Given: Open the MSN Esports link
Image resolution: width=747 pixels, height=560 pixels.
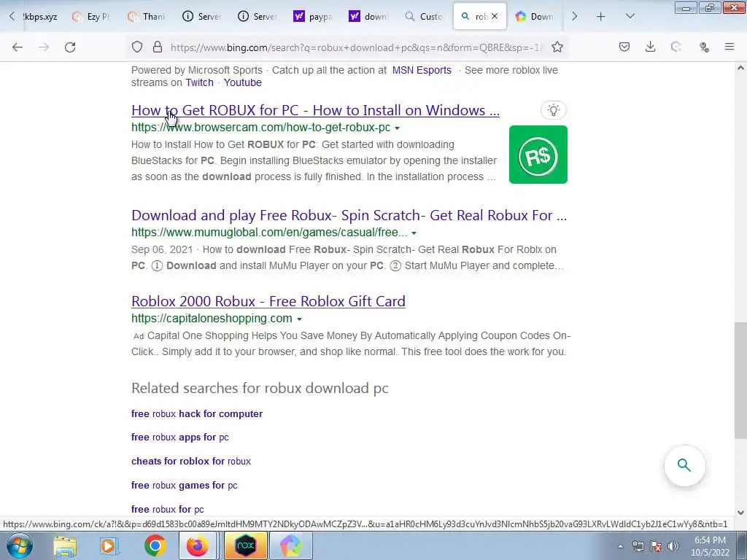Looking at the screenshot, I should click(422, 70).
